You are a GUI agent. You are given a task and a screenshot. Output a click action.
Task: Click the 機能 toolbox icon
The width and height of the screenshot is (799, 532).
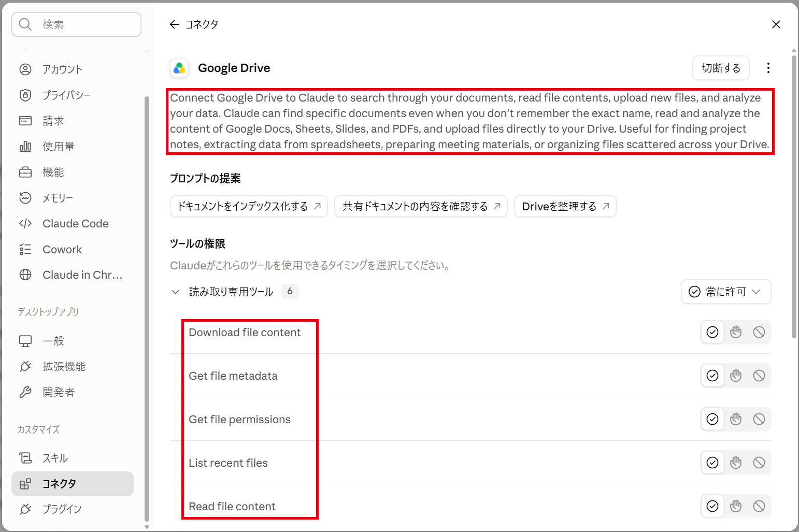25,172
